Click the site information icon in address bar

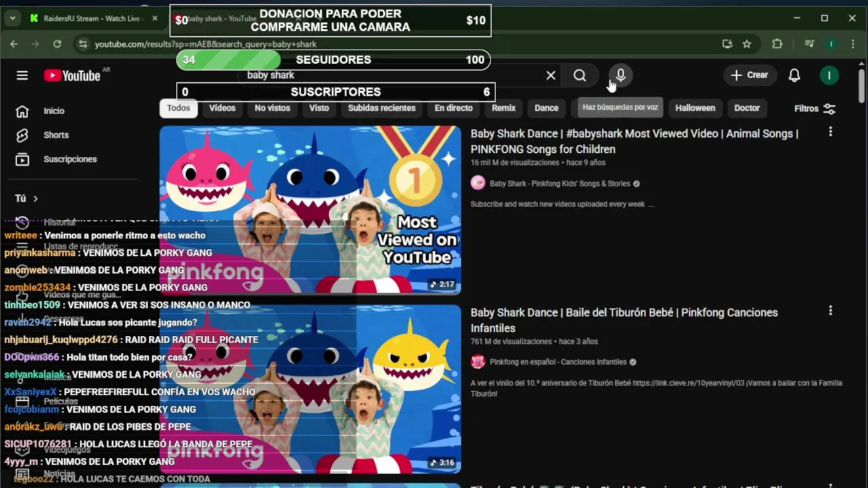click(x=83, y=44)
